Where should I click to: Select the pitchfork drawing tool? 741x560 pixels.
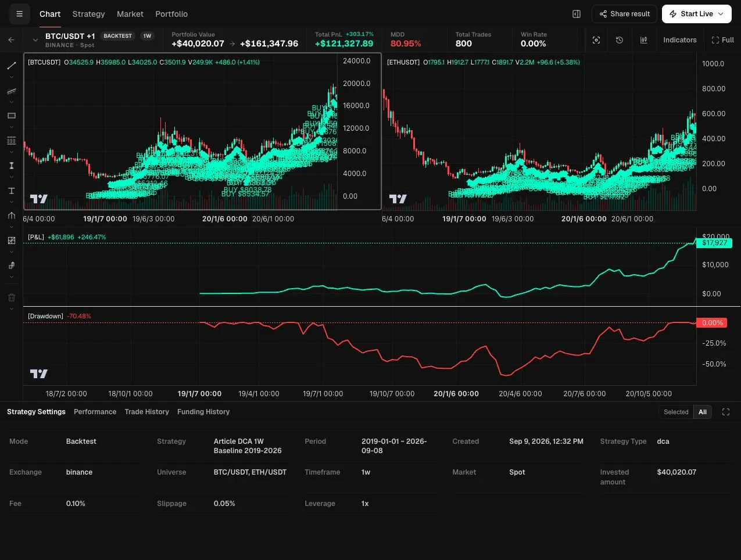click(x=11, y=216)
